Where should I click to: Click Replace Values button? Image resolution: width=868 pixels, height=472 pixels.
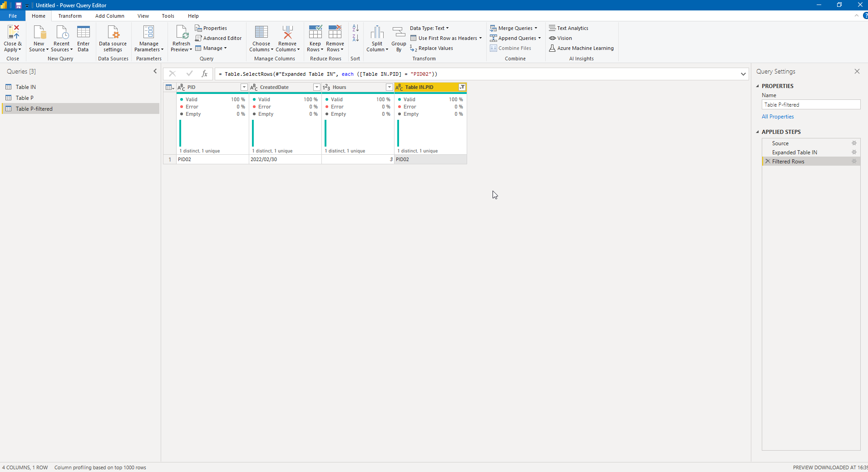(x=432, y=48)
